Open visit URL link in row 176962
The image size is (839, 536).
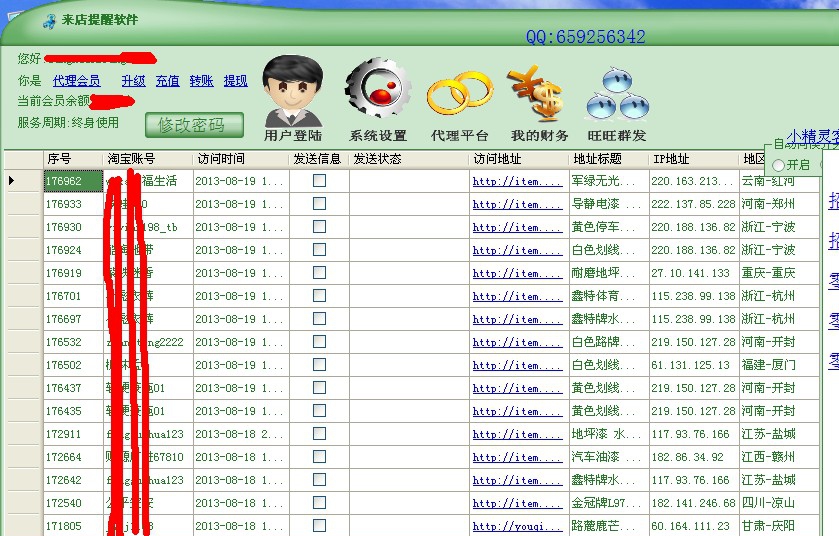tap(517, 181)
